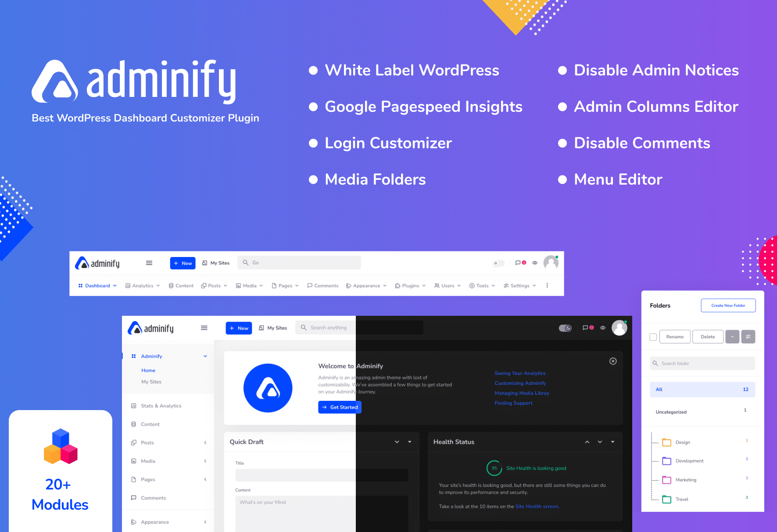Click search magnifier icon in Go field
777x532 pixels.
[x=246, y=262]
